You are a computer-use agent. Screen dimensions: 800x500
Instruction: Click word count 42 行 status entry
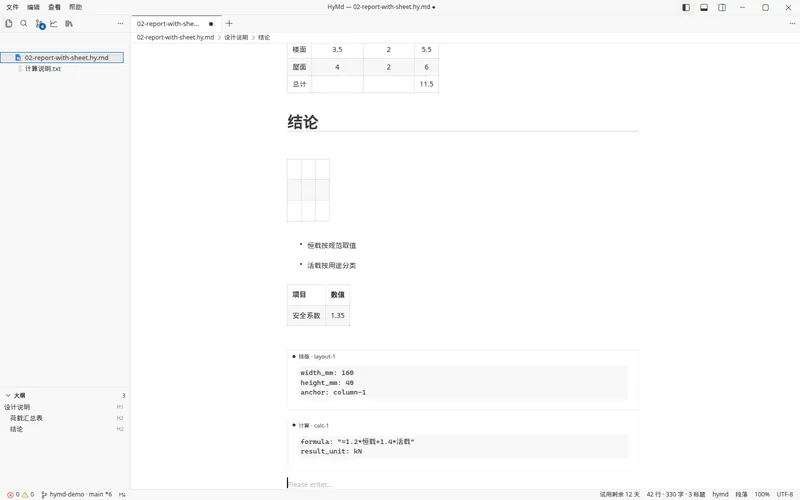click(x=676, y=494)
